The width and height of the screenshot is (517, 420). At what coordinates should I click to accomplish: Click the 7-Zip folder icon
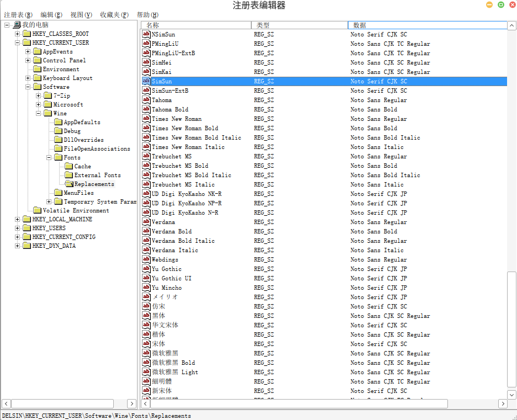click(48, 95)
